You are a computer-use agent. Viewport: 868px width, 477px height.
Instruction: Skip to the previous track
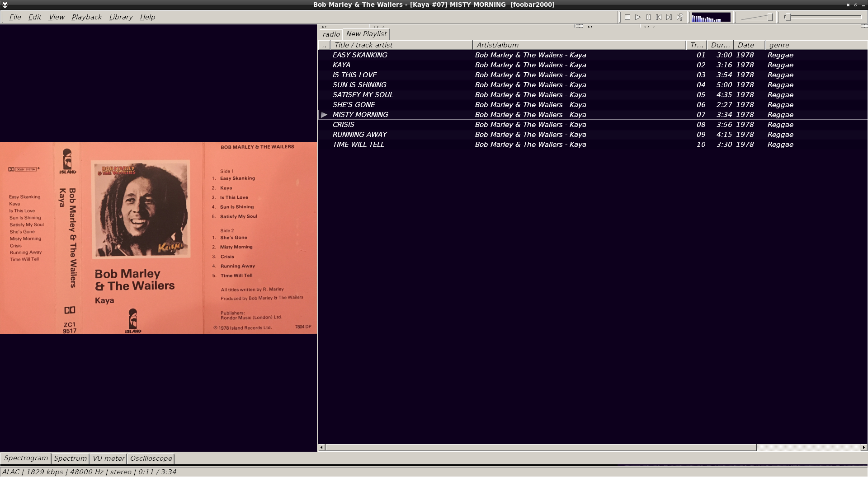(659, 17)
